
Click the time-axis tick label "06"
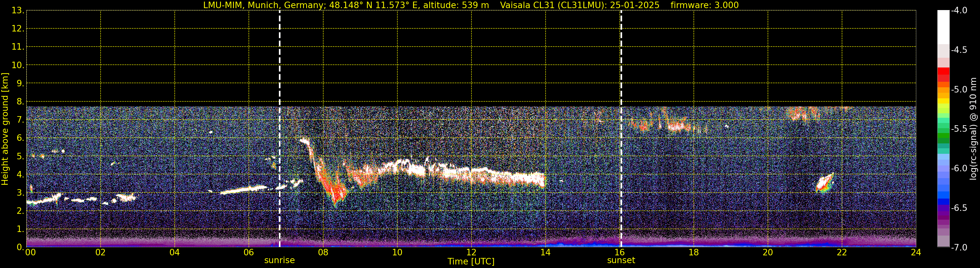[x=249, y=252]
